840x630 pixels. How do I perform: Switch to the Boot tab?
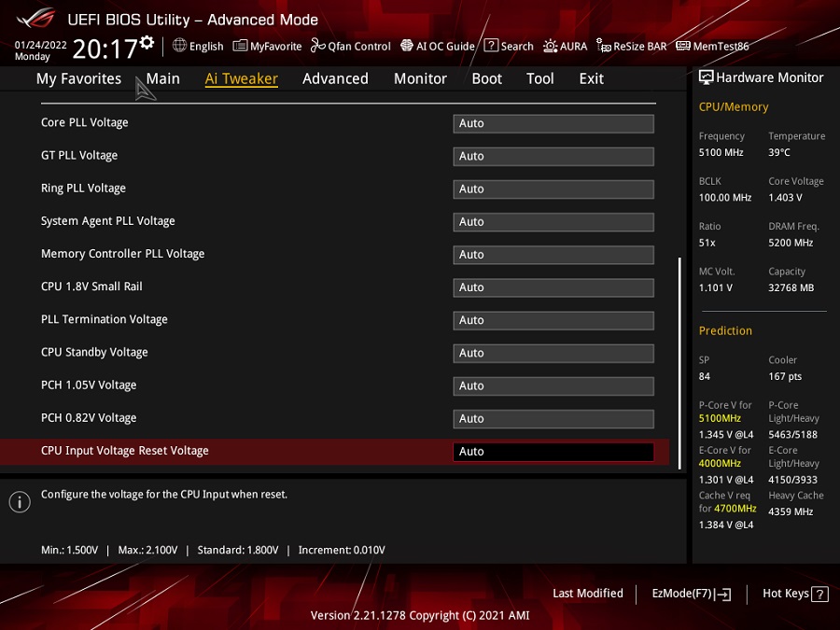(487, 78)
